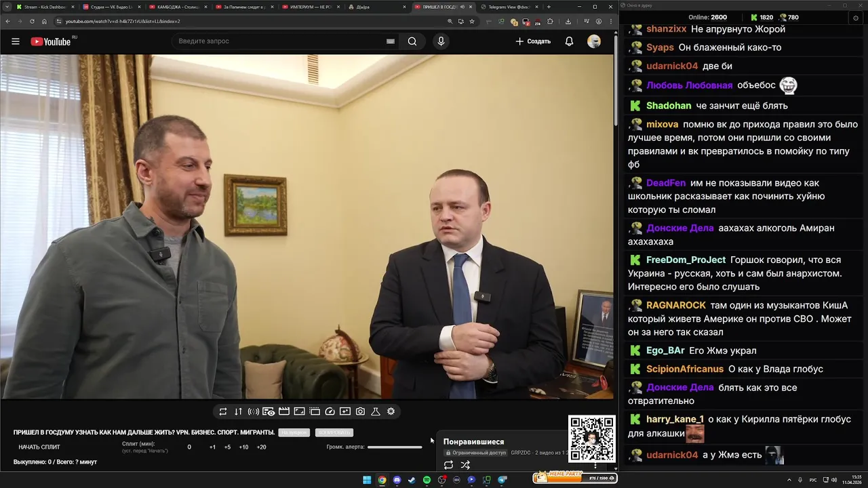Click the broadcast waves icon in player toolbar

click(x=254, y=411)
